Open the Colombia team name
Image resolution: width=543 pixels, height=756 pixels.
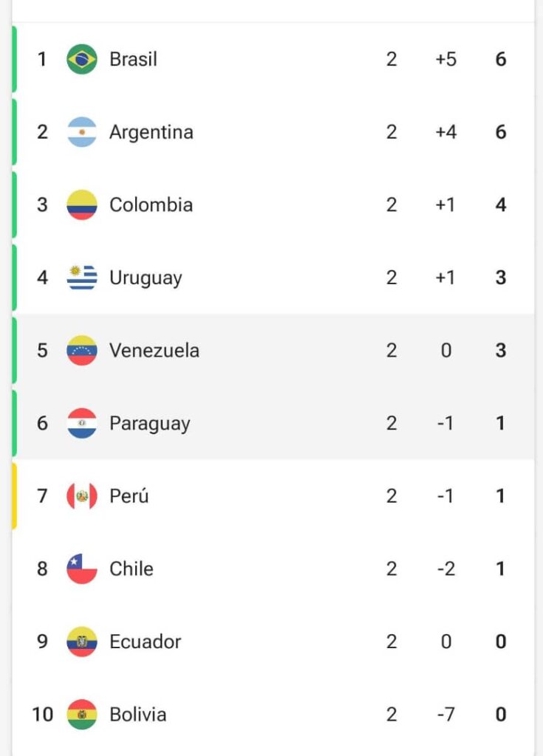click(x=151, y=205)
